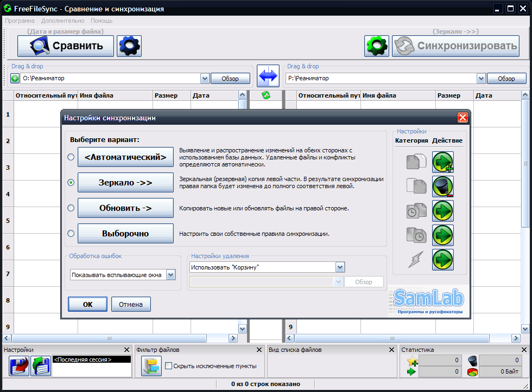Add folder pair with green plus icon
Screen dimensions: 532x392
click(x=15, y=79)
